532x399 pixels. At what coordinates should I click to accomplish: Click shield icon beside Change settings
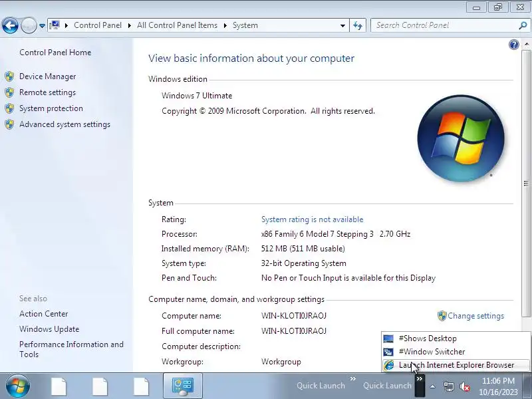tap(442, 316)
